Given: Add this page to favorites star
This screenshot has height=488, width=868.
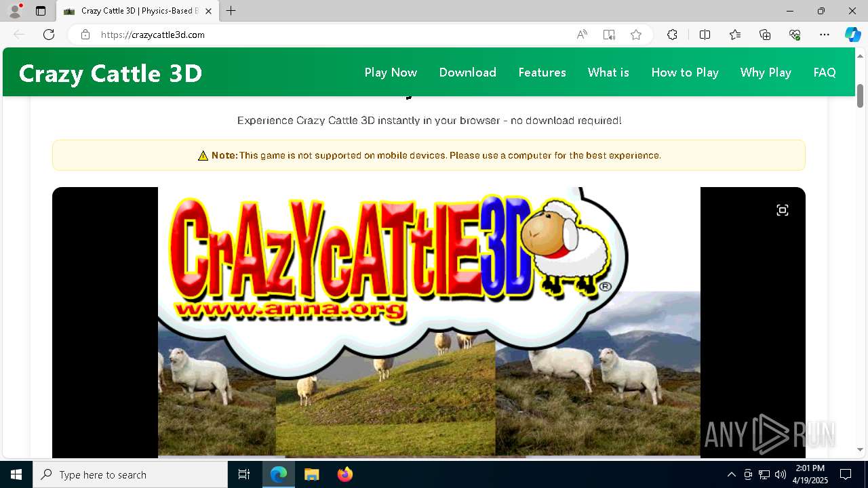Looking at the screenshot, I should pyautogui.click(x=636, y=35).
